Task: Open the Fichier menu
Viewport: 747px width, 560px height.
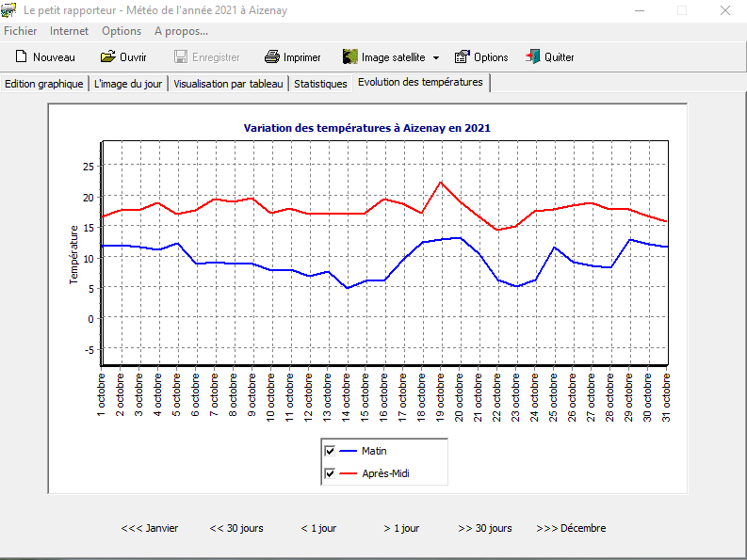Action: point(21,31)
